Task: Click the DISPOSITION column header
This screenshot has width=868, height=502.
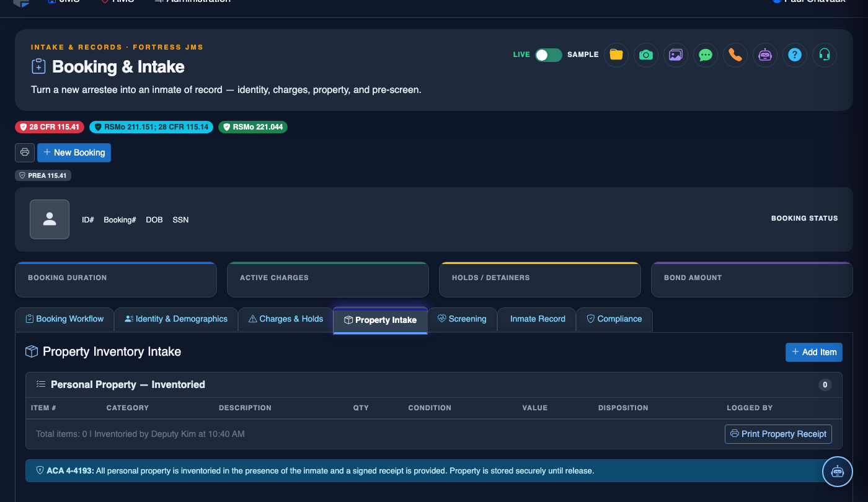Action: (623, 408)
